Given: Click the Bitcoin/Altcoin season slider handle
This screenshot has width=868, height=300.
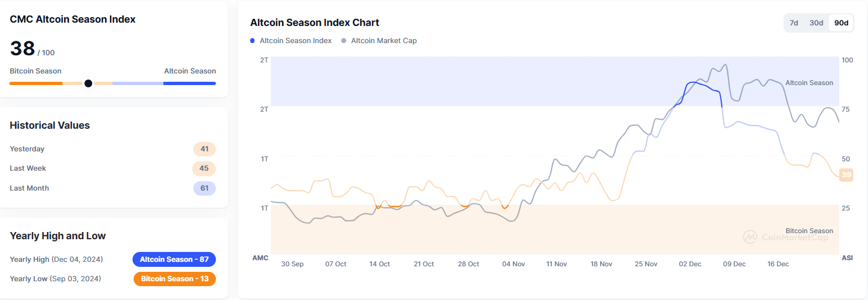Looking at the screenshot, I should (x=88, y=83).
